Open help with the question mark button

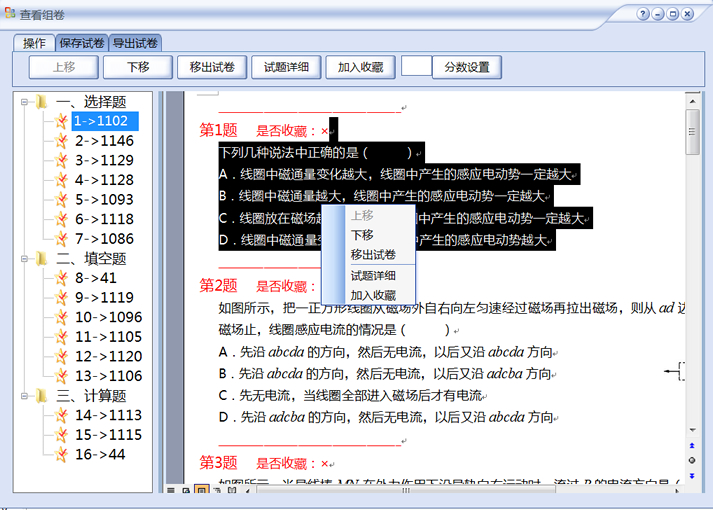pyautogui.click(x=643, y=14)
